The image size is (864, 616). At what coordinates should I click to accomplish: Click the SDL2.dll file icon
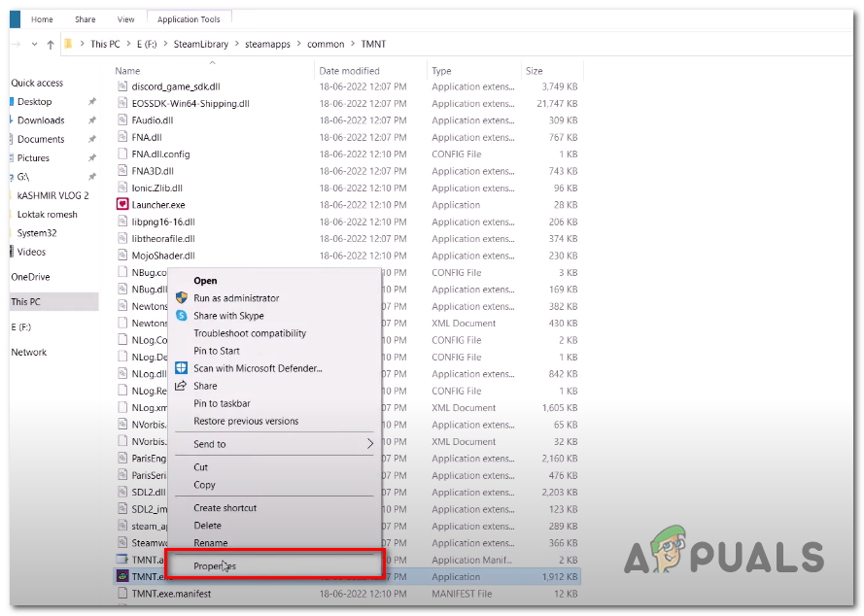[x=122, y=492]
